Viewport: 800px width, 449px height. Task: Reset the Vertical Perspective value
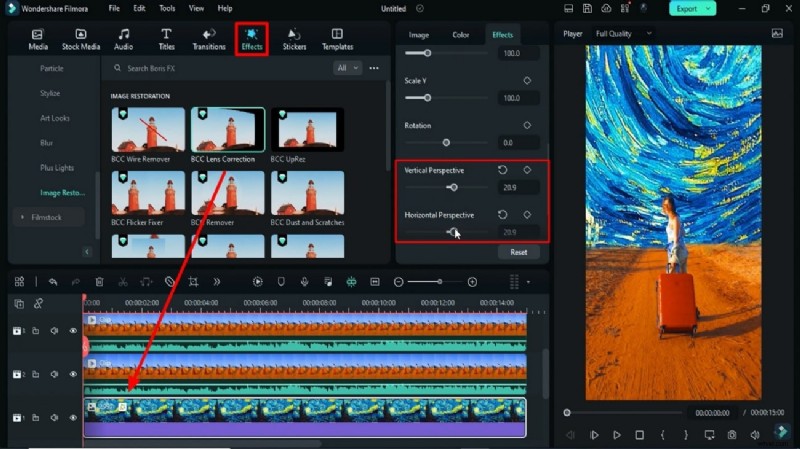coord(503,170)
